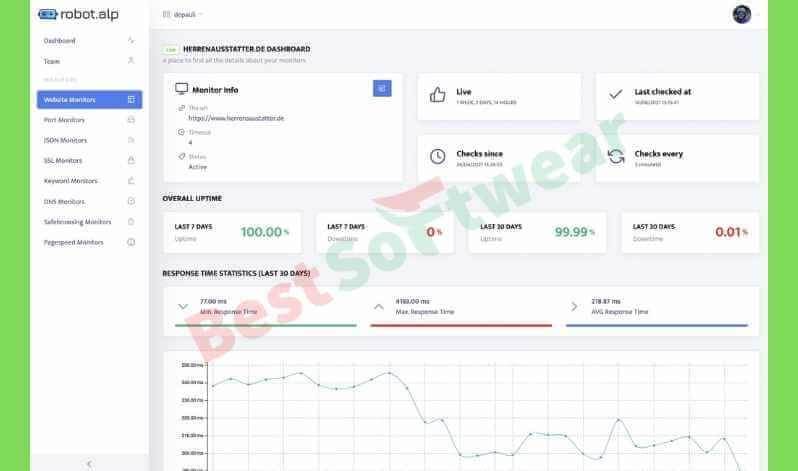Screen dimensions: 798x471
Task: Click the Safebrowsing Monitors icon
Action: point(131,221)
